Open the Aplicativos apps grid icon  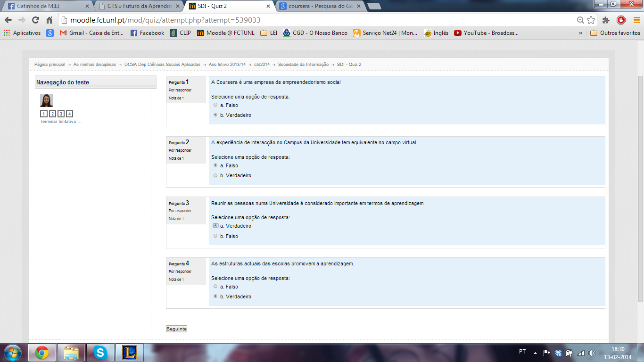pyautogui.click(x=7, y=33)
